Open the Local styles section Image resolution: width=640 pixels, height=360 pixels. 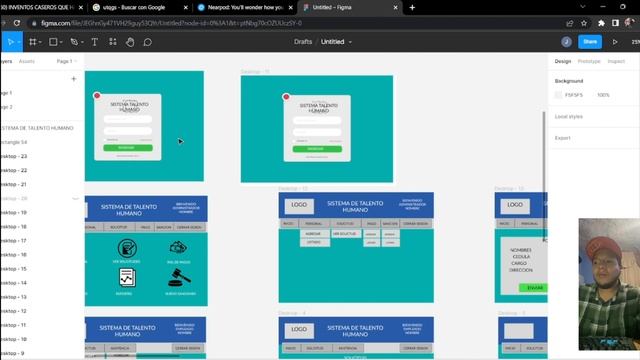point(569,117)
